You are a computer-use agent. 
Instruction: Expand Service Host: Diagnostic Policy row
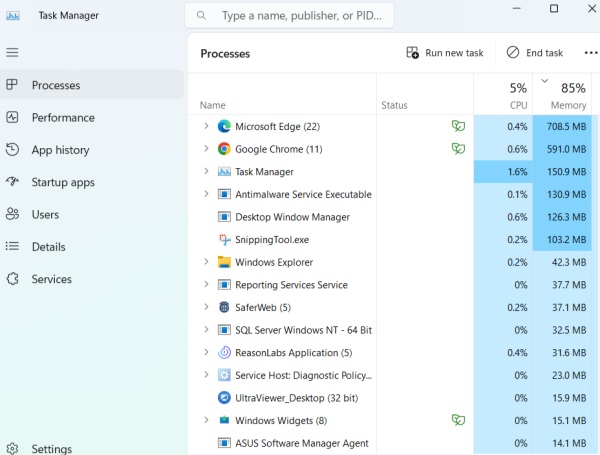click(x=206, y=375)
